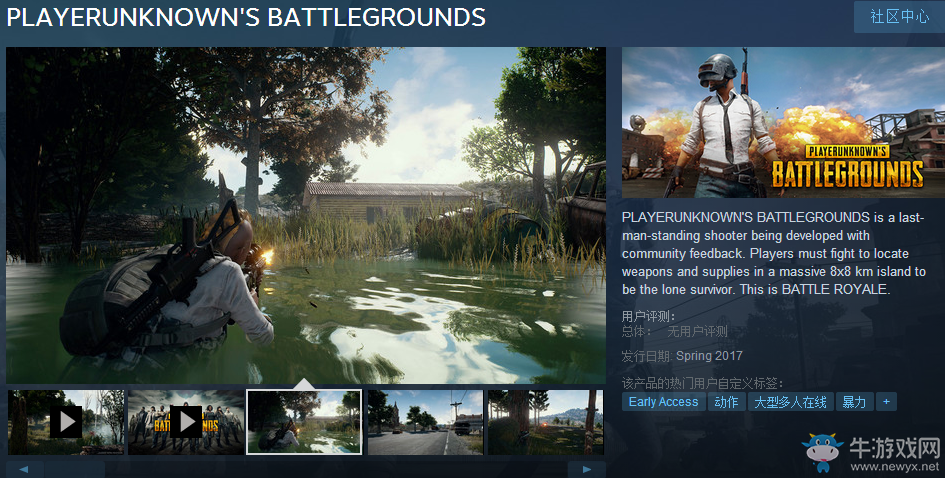Click the 该产品的热门用户自定义标签 label

pos(703,383)
